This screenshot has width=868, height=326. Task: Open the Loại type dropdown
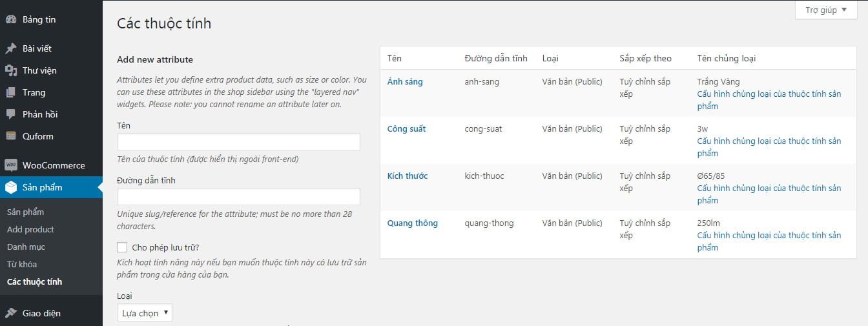click(x=145, y=313)
